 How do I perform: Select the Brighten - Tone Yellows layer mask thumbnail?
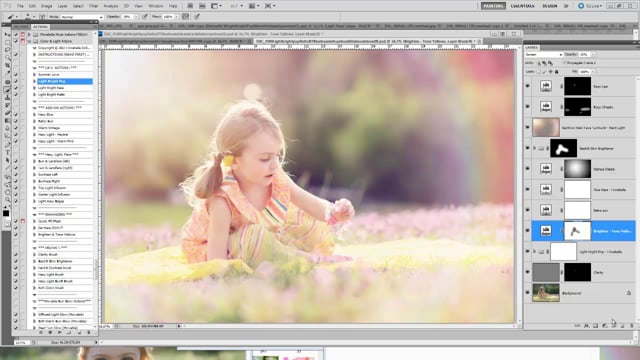(577, 231)
